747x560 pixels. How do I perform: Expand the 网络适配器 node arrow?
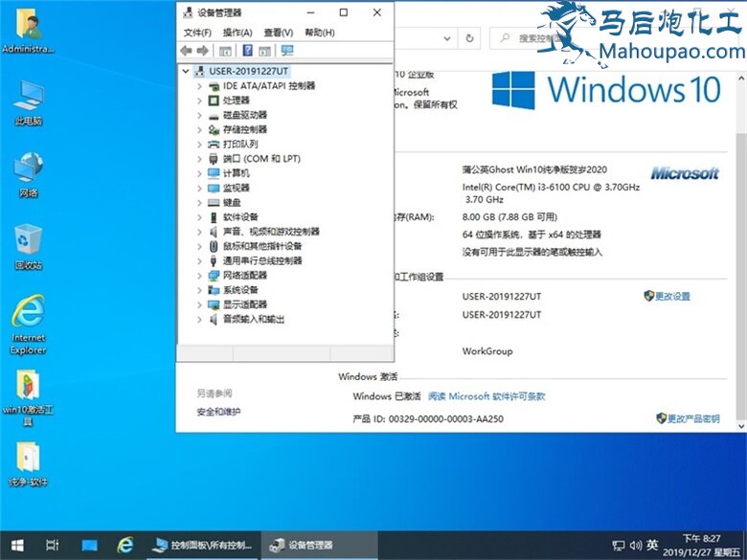199,276
